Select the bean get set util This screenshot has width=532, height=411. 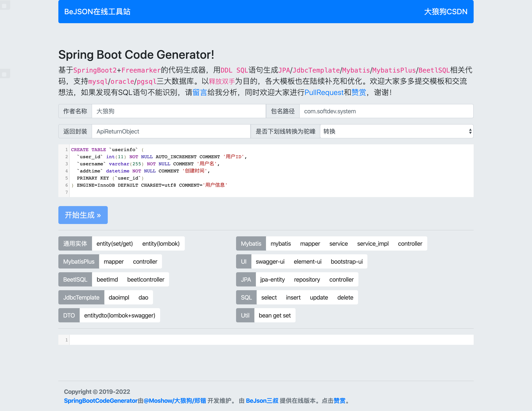[275, 316]
